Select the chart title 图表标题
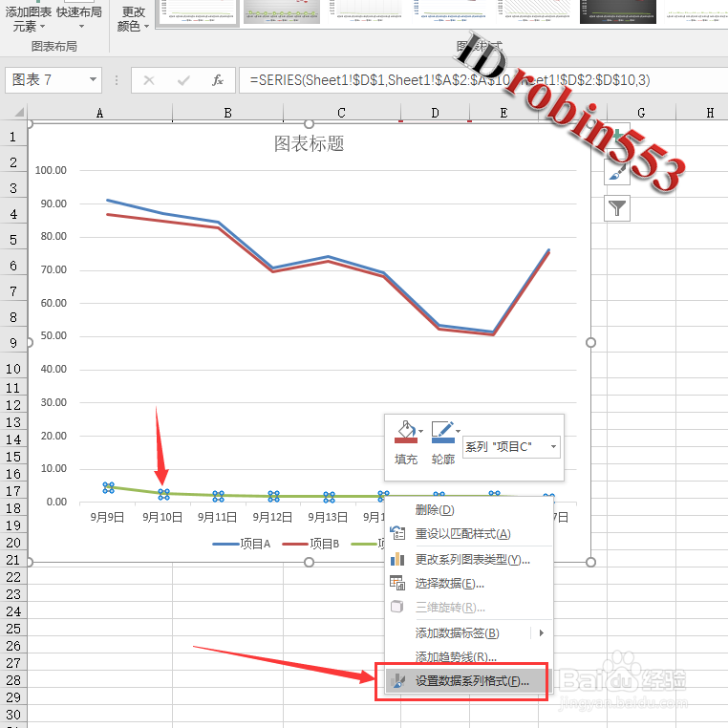The image size is (728, 728). [x=309, y=143]
